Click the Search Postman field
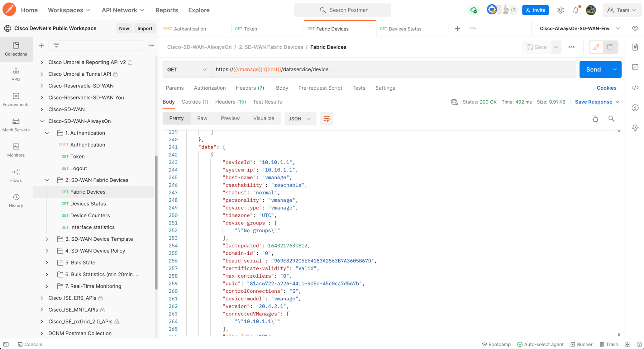Viewport: 644px width, 349px height. tap(342, 10)
